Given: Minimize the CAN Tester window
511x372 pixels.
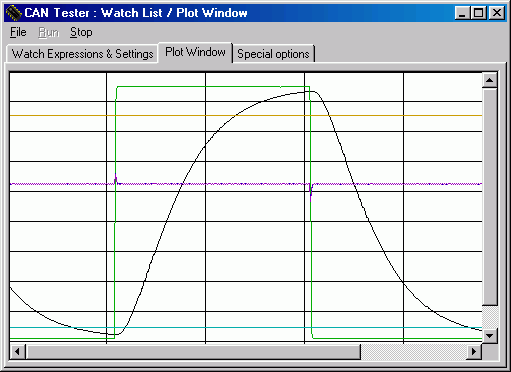Looking at the screenshot, I should pos(462,13).
